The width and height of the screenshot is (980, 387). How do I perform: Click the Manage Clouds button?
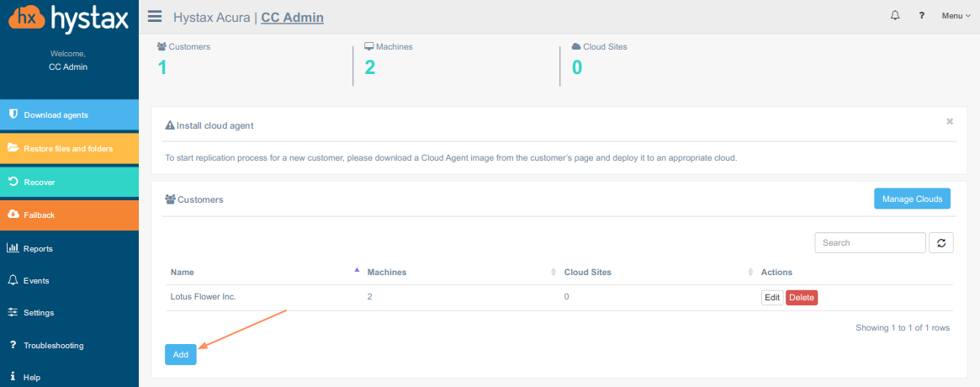pos(912,199)
